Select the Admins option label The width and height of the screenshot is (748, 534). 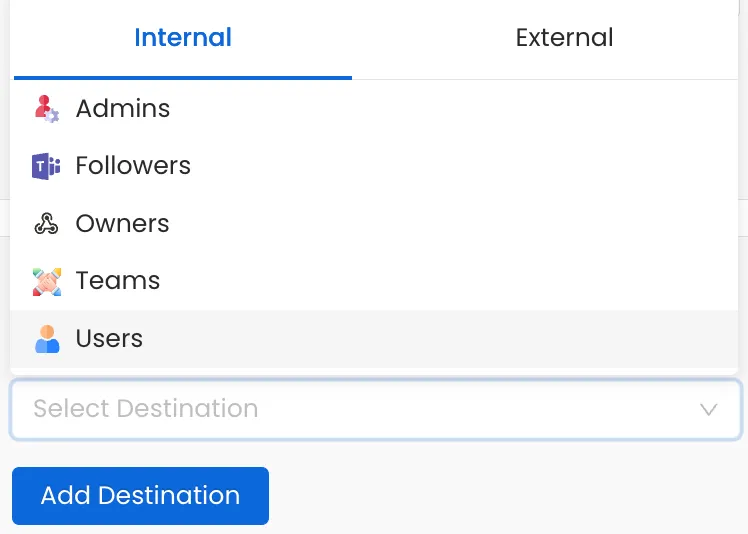[123, 108]
